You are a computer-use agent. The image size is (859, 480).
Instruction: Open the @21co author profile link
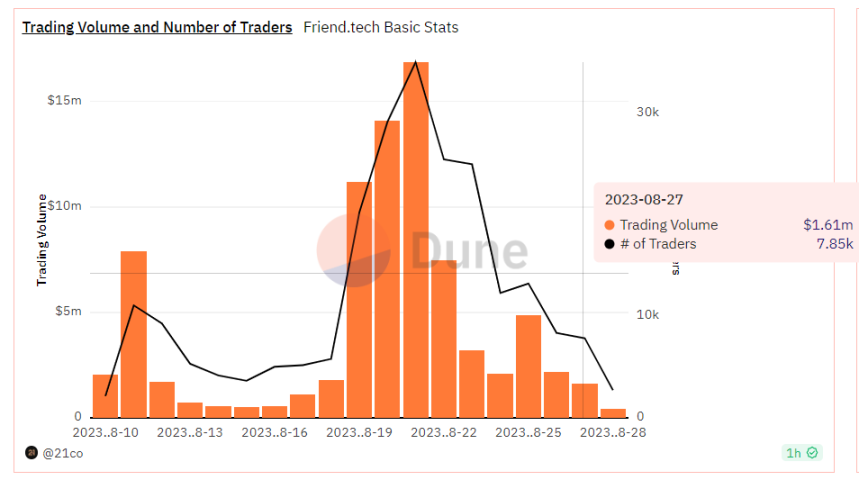click(63, 453)
